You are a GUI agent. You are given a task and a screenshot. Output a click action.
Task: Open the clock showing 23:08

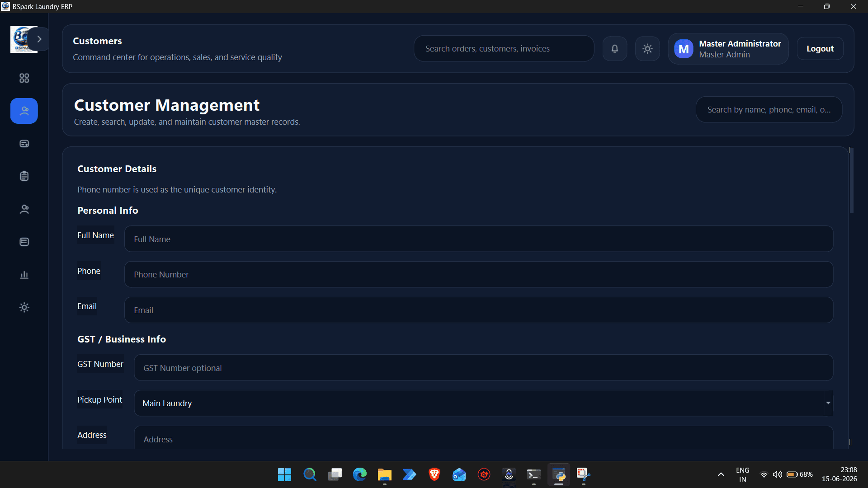click(840, 474)
